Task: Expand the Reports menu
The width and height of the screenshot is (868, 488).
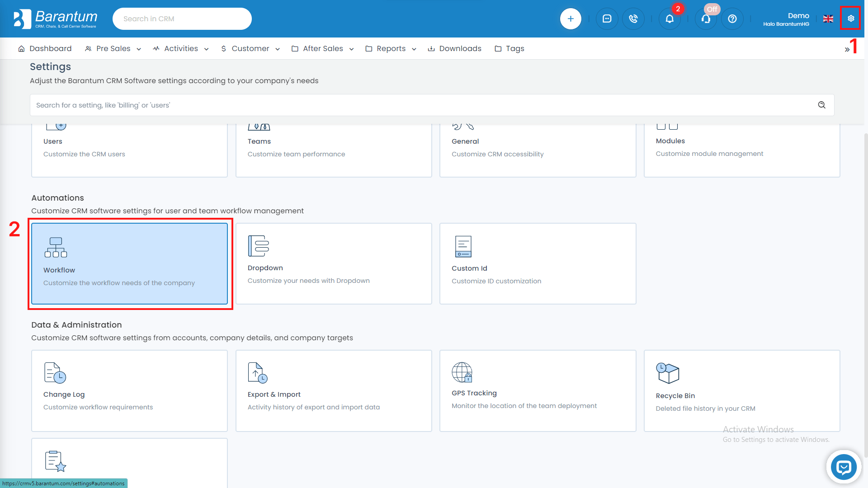Action: (x=391, y=48)
